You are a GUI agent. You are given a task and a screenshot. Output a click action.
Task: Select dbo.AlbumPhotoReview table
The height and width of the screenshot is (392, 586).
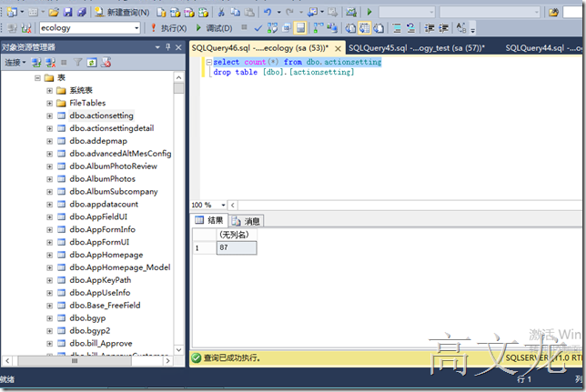[113, 166]
